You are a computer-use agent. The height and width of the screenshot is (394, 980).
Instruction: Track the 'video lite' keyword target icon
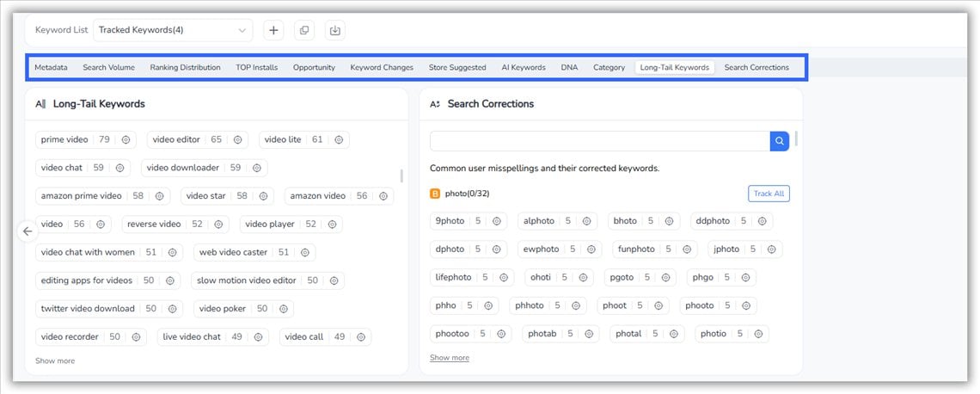pos(339,140)
